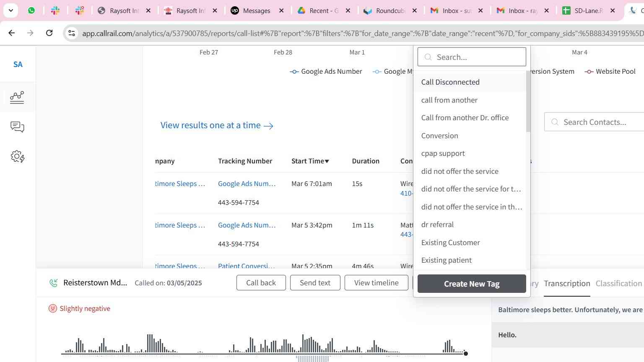This screenshot has width=644, height=362.
Task: Click the Slightly negative sentiment icon
Action: click(x=52, y=308)
